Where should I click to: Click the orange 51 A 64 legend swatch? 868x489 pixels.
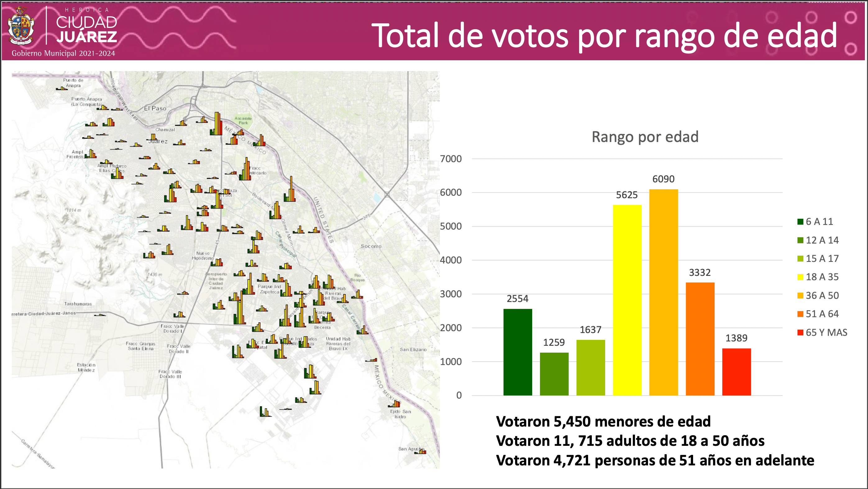pyautogui.click(x=800, y=314)
